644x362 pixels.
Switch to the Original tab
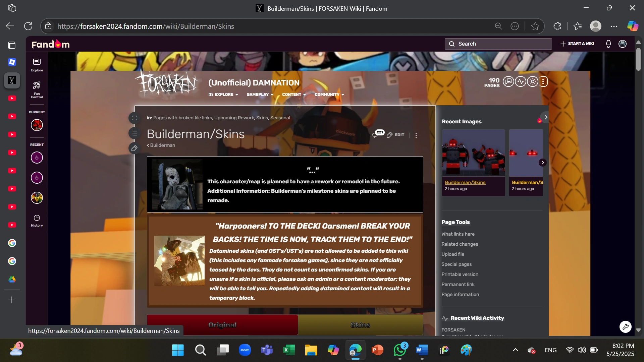tap(222, 325)
